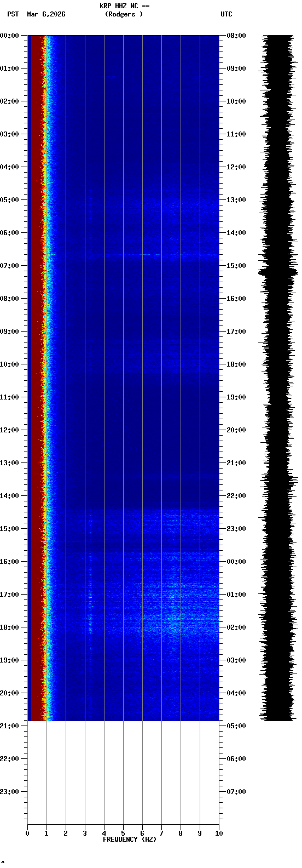Click the 12:00 PST time label

pyautogui.click(x=10, y=430)
